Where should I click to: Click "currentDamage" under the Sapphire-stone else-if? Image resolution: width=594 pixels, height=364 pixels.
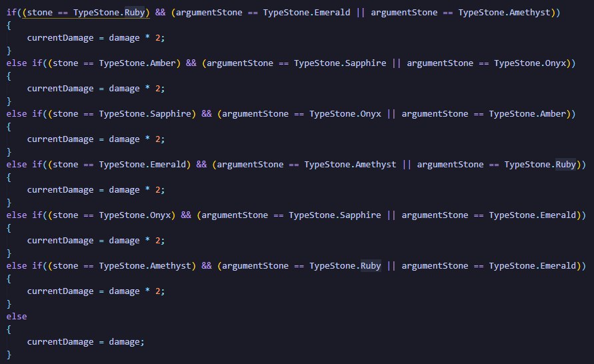[60, 139]
